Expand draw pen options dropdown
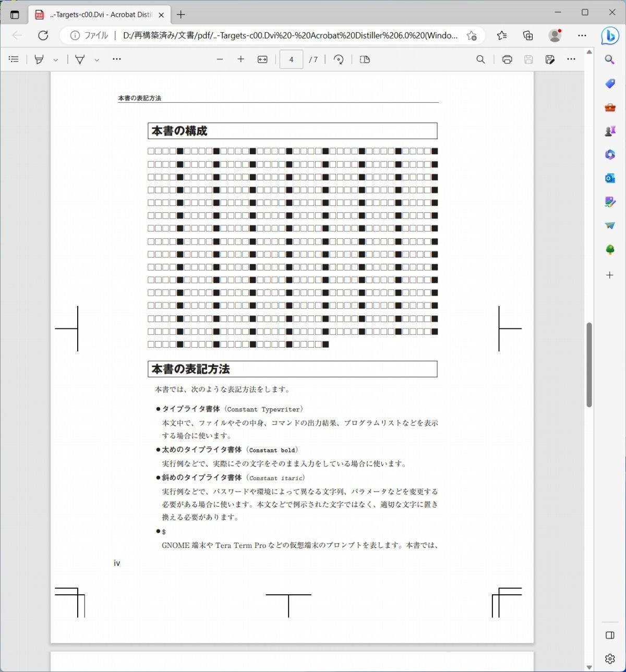Viewport: 626px width, 672px height. 97,60
